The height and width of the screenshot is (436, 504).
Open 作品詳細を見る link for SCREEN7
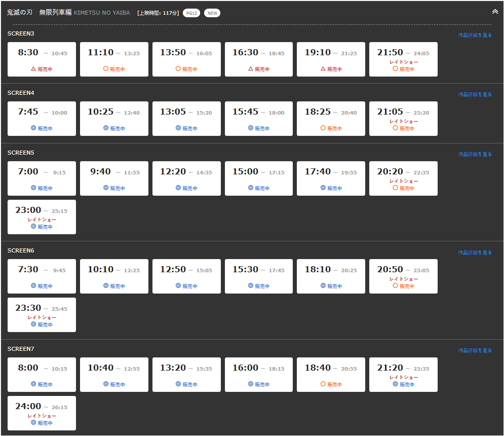[x=475, y=350]
